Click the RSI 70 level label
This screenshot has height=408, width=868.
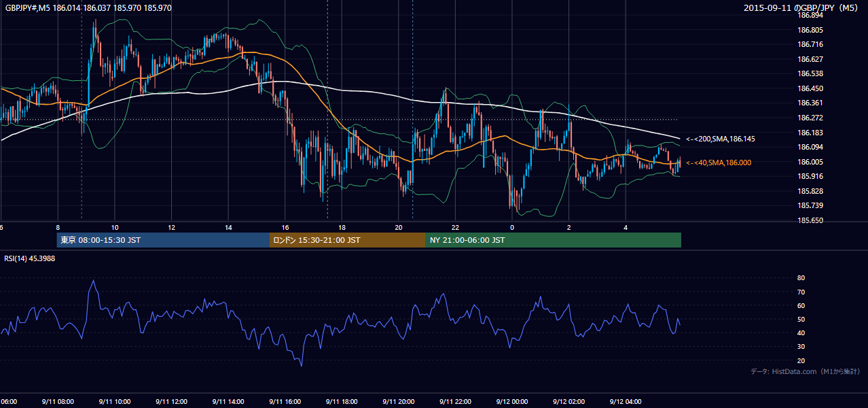click(801, 292)
